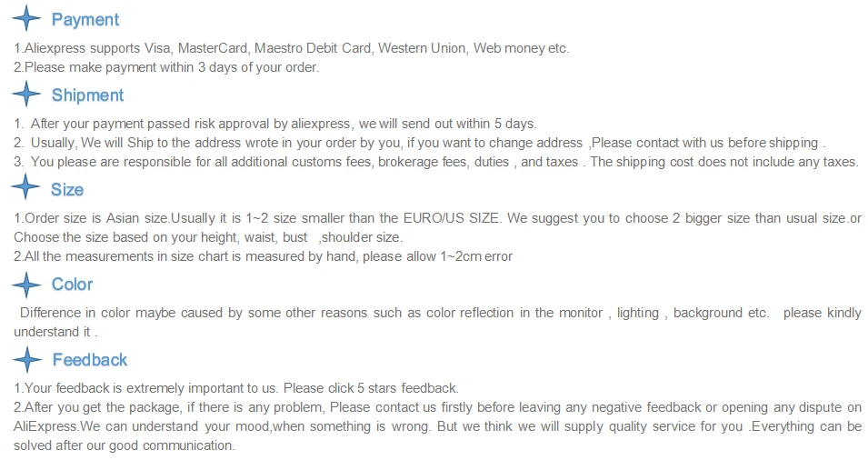Click the 'send out within 5 days' line
The height and width of the screenshot is (470, 868).
coord(275,124)
